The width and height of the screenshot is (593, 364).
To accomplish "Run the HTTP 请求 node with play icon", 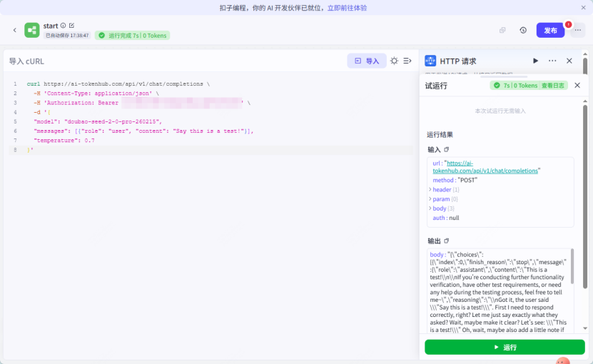I will 535,61.
